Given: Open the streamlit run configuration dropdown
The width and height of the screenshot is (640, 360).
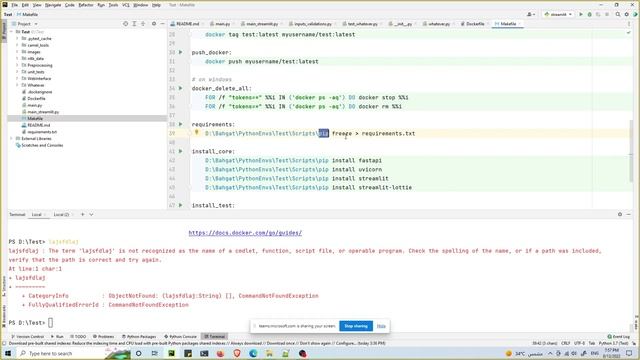Looking at the screenshot, I should [558, 14].
